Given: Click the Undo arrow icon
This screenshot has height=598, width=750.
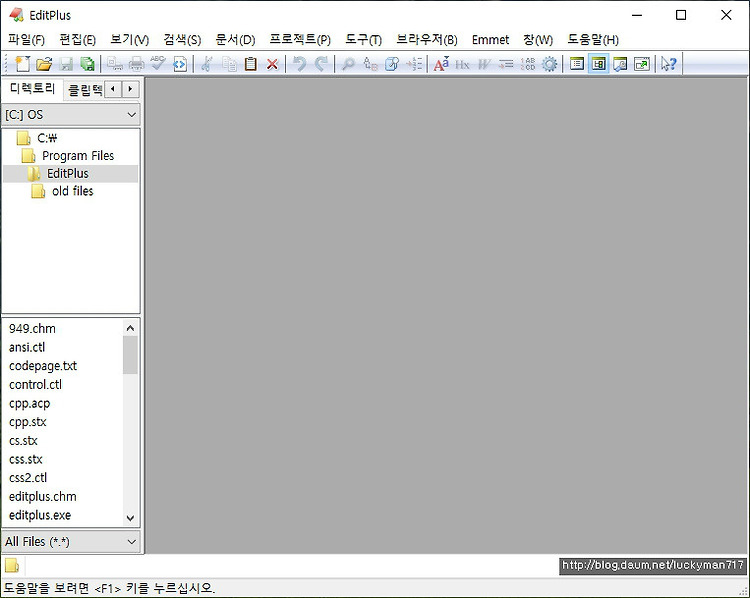Looking at the screenshot, I should (299, 64).
